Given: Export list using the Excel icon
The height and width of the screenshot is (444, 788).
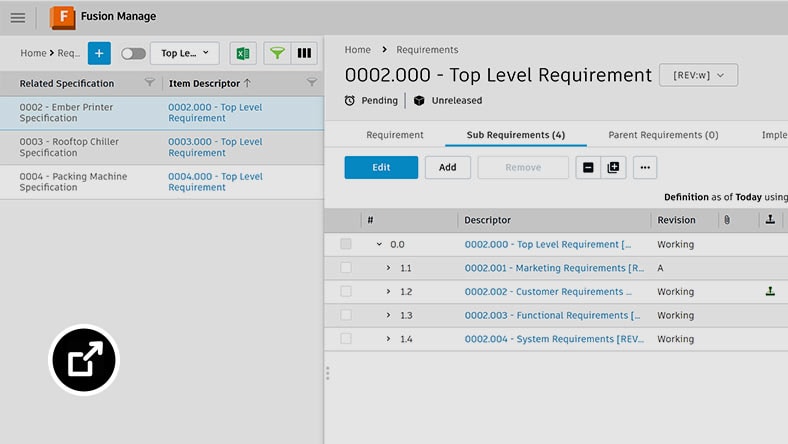Looking at the screenshot, I should click(242, 53).
